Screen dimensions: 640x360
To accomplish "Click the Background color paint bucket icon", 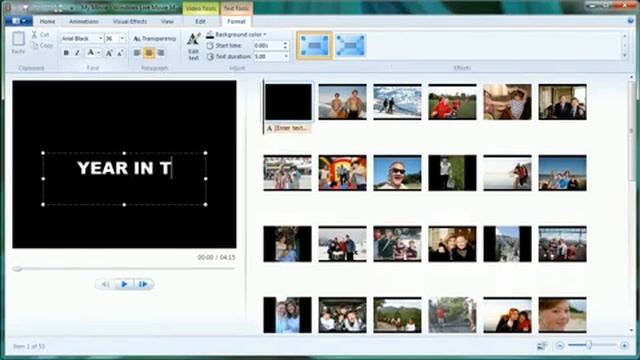I will [x=210, y=35].
